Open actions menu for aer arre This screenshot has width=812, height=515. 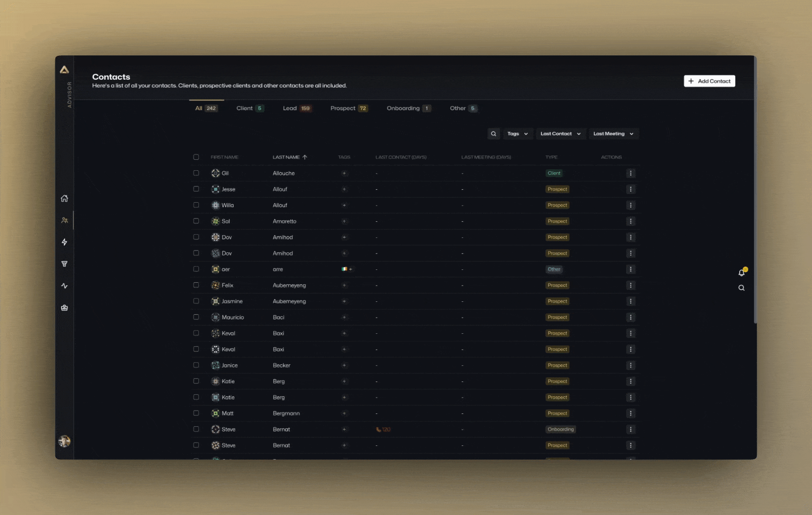coord(630,269)
